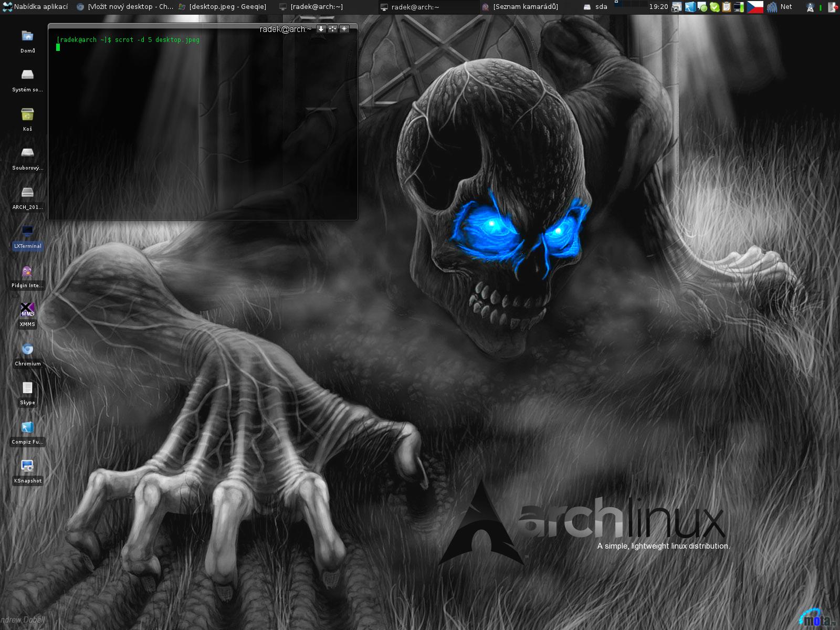Maximize terminal with arrows button
The width and height of the screenshot is (840, 630).
tap(333, 29)
